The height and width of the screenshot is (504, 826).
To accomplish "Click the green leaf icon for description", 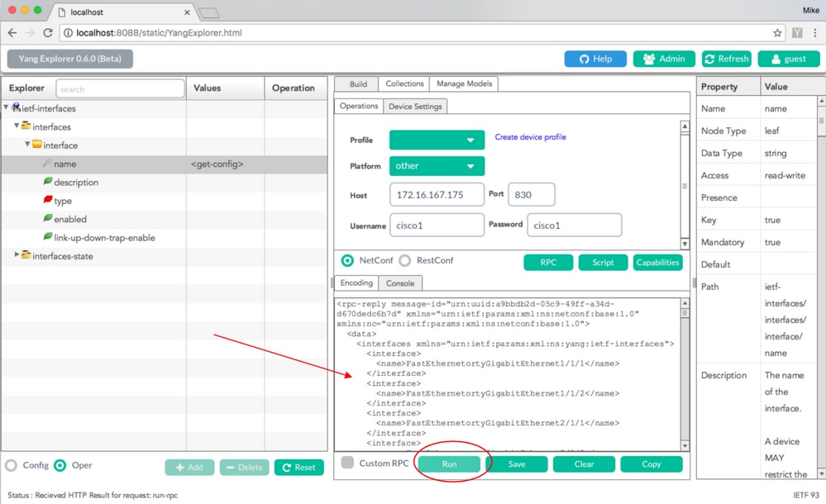I will [48, 181].
